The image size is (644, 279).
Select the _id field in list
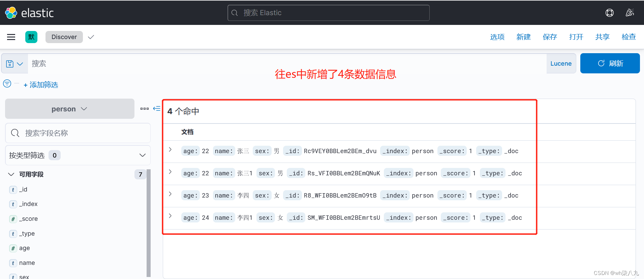23,189
